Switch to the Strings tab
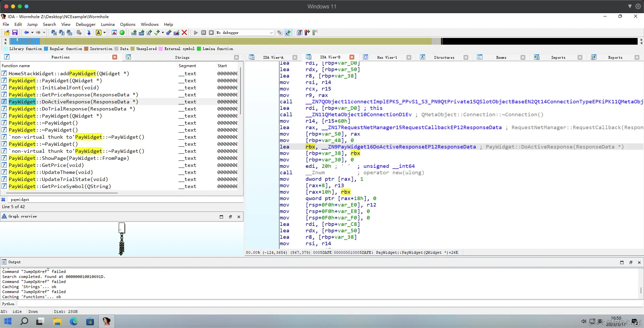The width and height of the screenshot is (644, 328). (182, 57)
